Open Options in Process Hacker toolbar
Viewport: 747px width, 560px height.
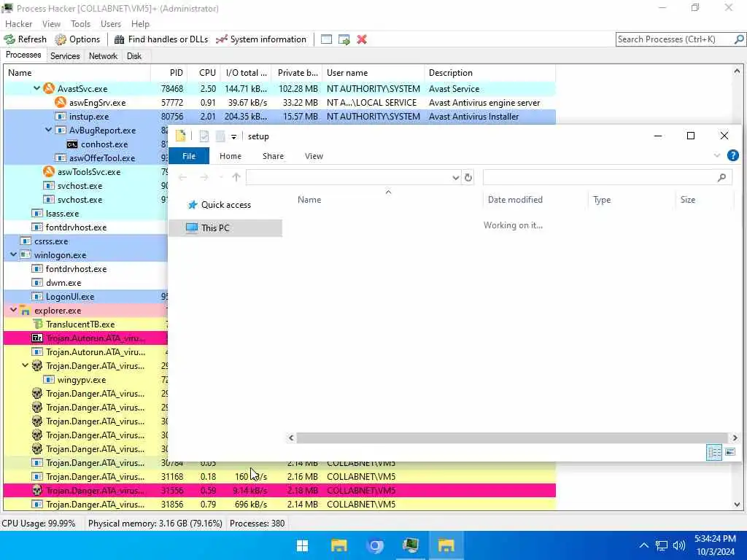[77, 39]
